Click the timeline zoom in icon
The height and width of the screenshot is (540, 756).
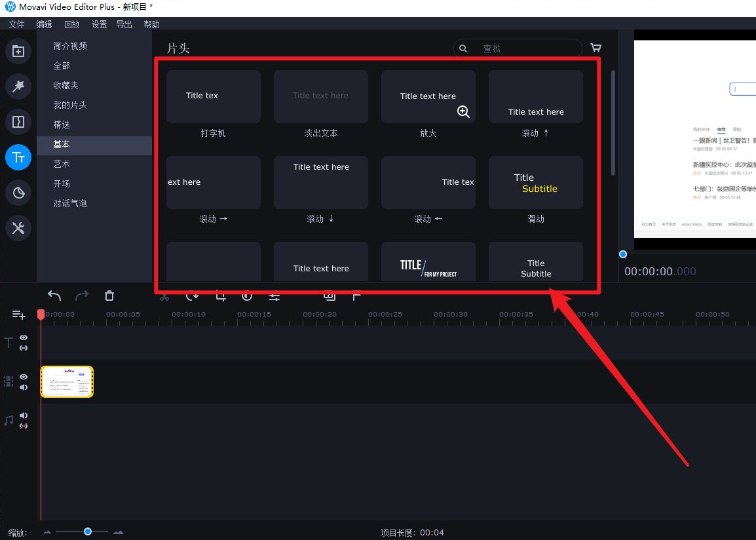click(118, 532)
